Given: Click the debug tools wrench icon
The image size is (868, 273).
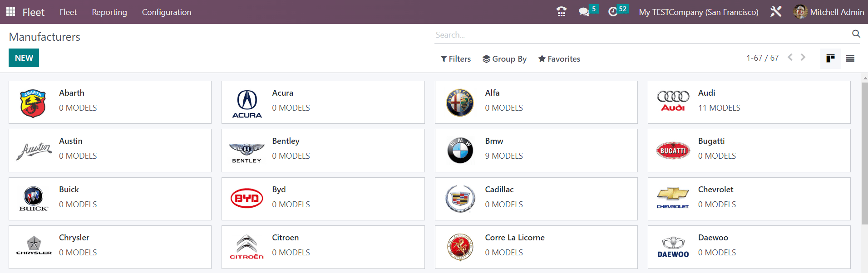Looking at the screenshot, I should (776, 12).
